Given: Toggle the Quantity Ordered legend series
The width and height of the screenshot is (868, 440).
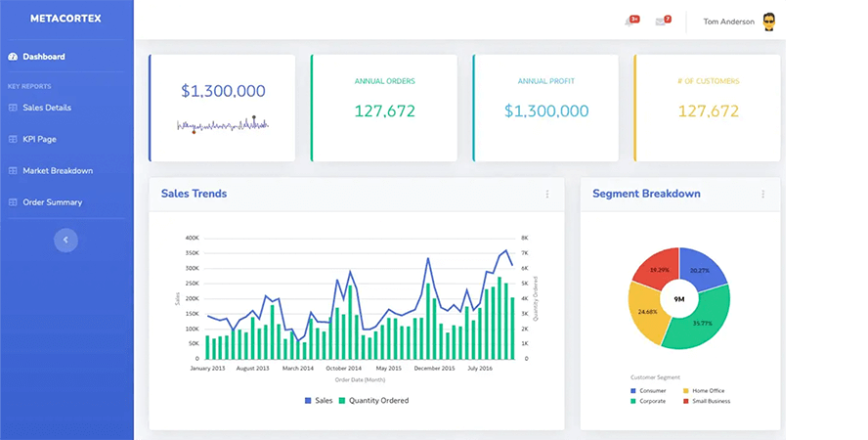Looking at the screenshot, I should pos(372,401).
